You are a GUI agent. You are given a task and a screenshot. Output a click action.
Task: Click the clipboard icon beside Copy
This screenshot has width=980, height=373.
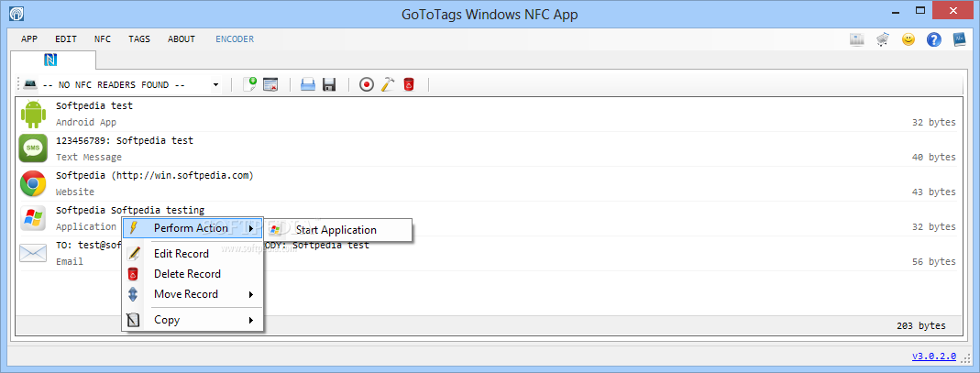[x=133, y=321]
